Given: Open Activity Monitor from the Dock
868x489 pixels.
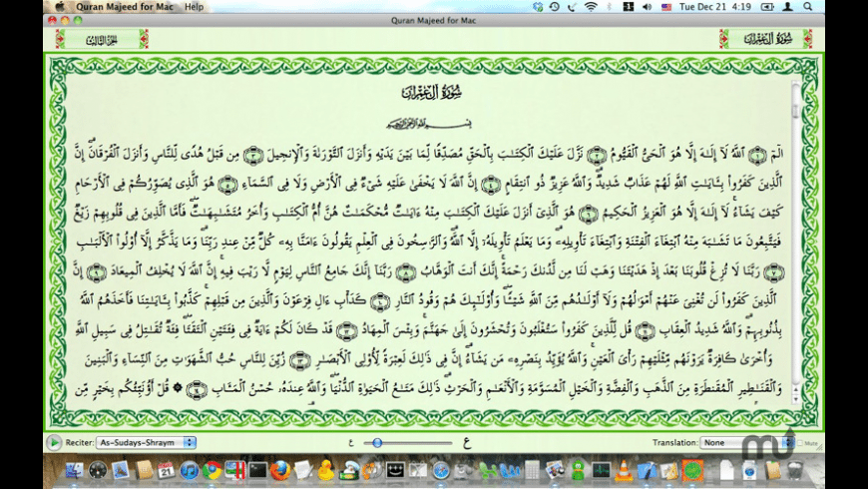Looking at the screenshot, I should pos(602,470).
